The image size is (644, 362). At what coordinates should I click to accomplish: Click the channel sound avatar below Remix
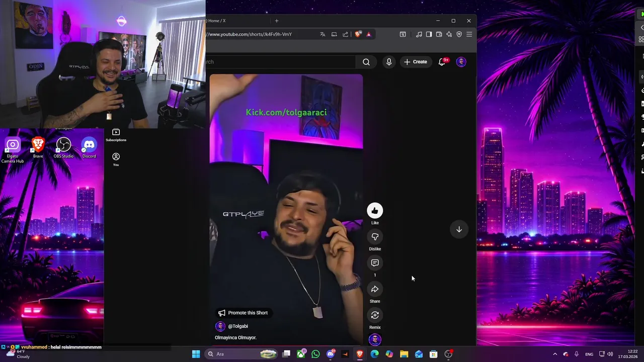coord(375,340)
